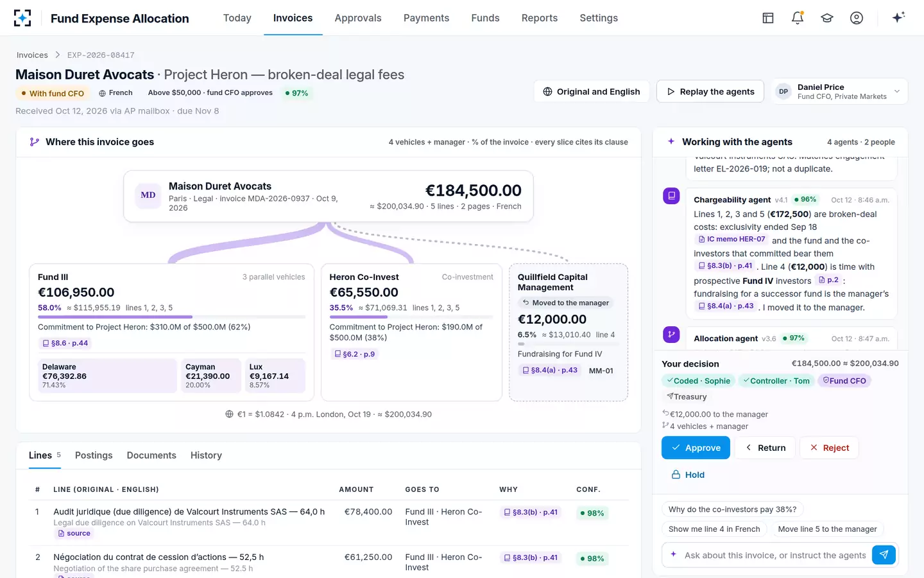Select 'Show me line 4 in French'
Image resolution: width=924 pixels, height=578 pixels.
pos(714,529)
